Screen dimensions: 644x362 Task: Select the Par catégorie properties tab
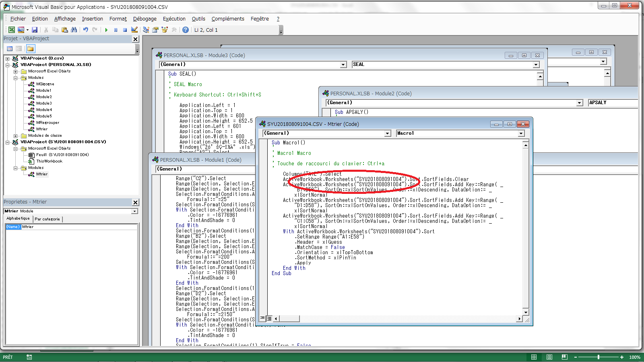coord(47,219)
